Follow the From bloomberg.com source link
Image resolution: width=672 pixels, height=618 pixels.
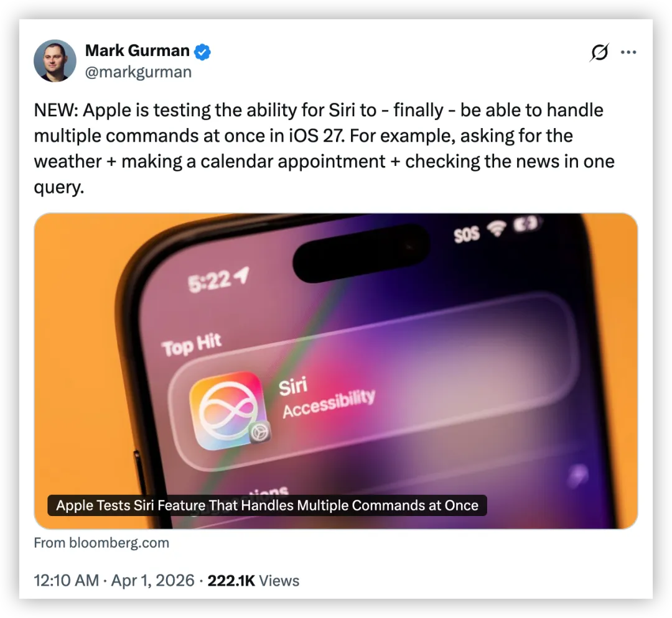[x=101, y=543]
